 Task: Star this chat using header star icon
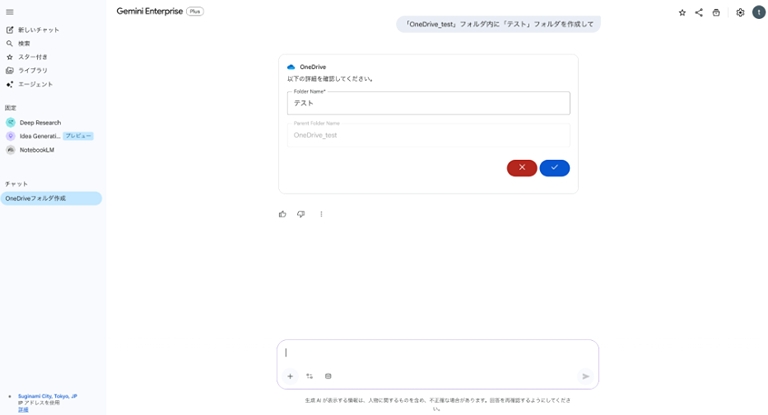click(x=682, y=13)
